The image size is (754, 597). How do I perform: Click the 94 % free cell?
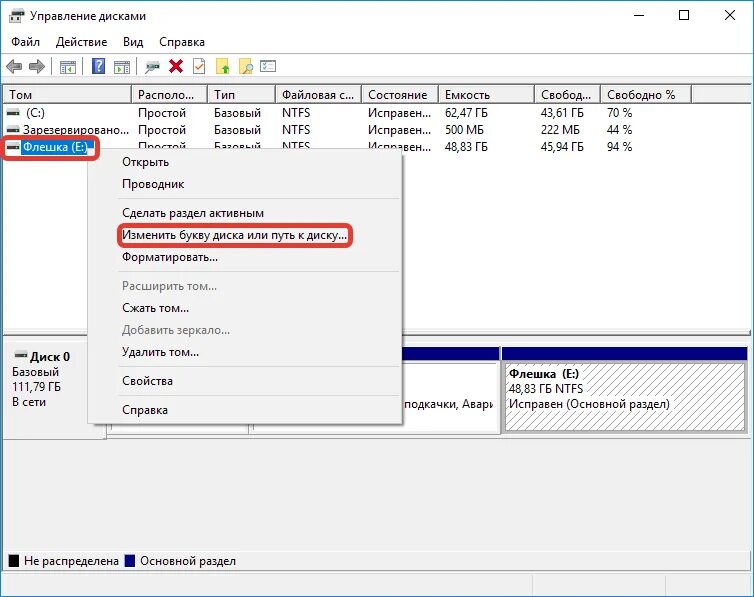pyautogui.click(x=619, y=147)
